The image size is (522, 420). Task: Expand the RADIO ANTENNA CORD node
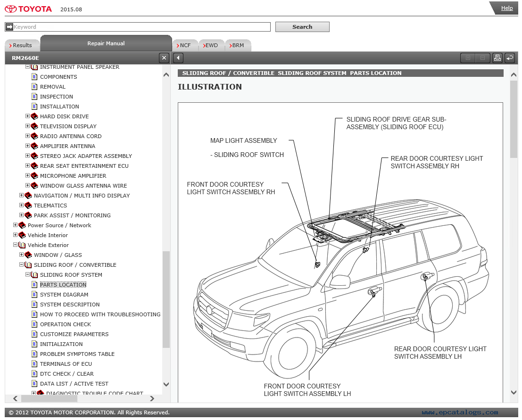[28, 136]
